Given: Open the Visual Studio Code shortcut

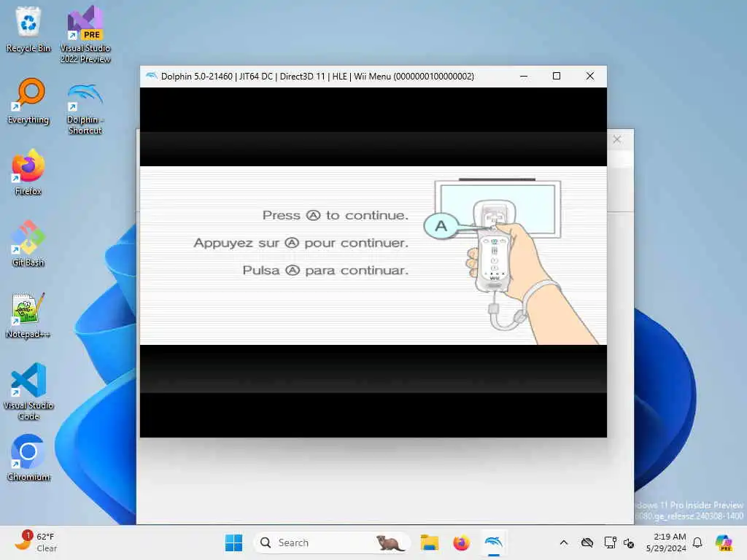Looking at the screenshot, I should click(x=28, y=392).
